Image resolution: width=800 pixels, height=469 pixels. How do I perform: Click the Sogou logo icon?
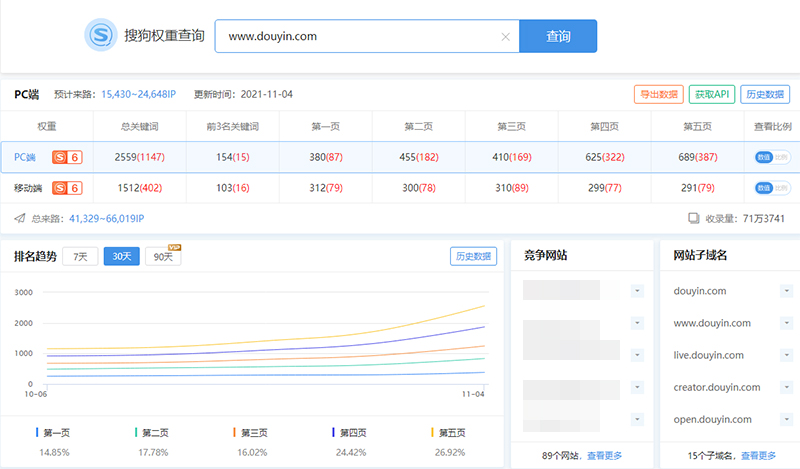click(x=101, y=35)
